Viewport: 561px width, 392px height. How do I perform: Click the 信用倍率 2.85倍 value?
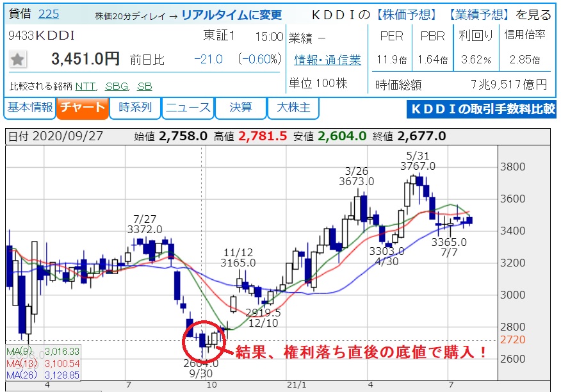pyautogui.click(x=525, y=60)
